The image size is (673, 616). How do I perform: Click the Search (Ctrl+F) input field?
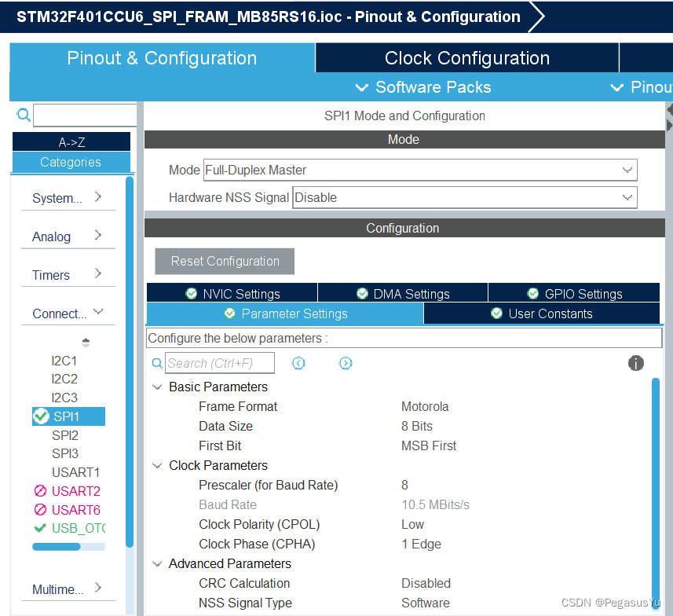pos(218,363)
